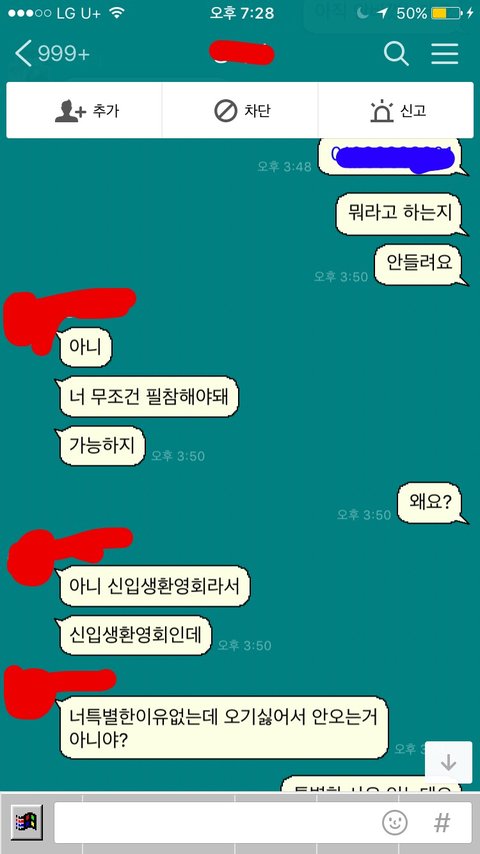Tap the '왜요?' message bubble
The width and height of the screenshot is (480, 854).
432,503
